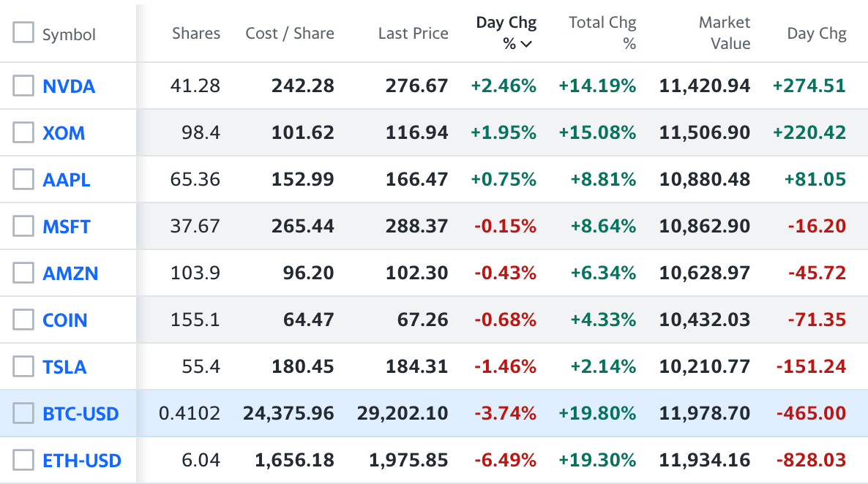Select the COIN row checkbox
The height and width of the screenshot is (484, 868).
point(23,320)
